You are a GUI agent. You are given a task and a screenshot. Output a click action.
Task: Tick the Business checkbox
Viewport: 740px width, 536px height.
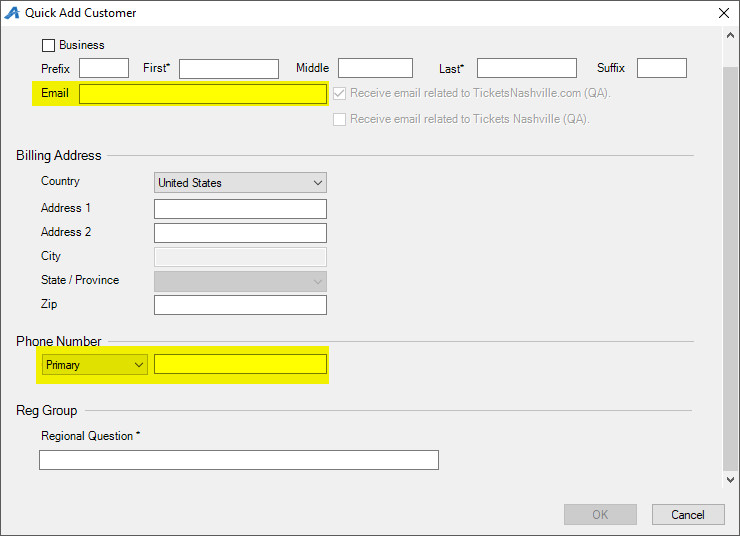[48, 45]
